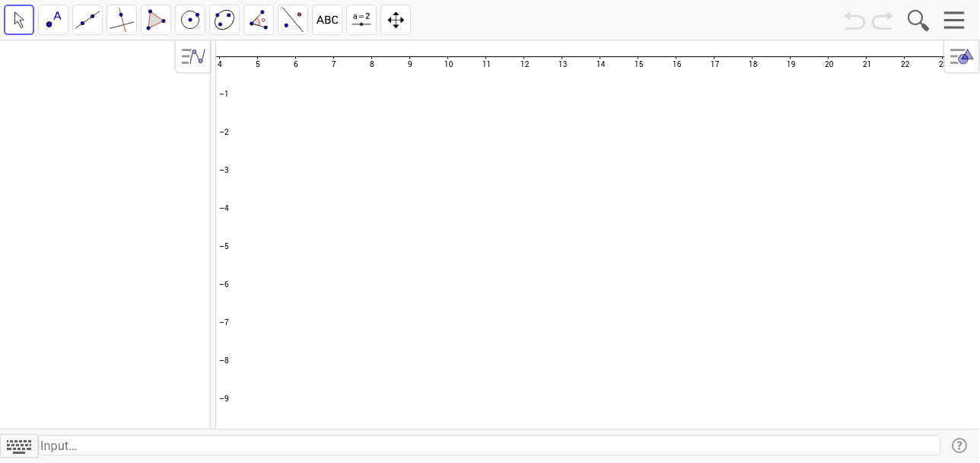The image size is (980, 463).
Task: Pick the Perpendicular Line tool
Action: (122, 20)
